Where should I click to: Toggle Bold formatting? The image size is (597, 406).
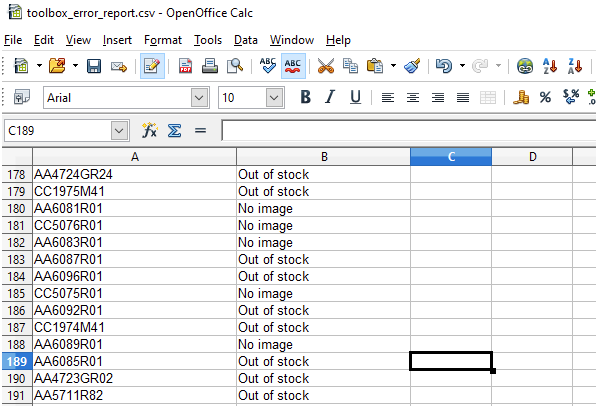click(305, 97)
